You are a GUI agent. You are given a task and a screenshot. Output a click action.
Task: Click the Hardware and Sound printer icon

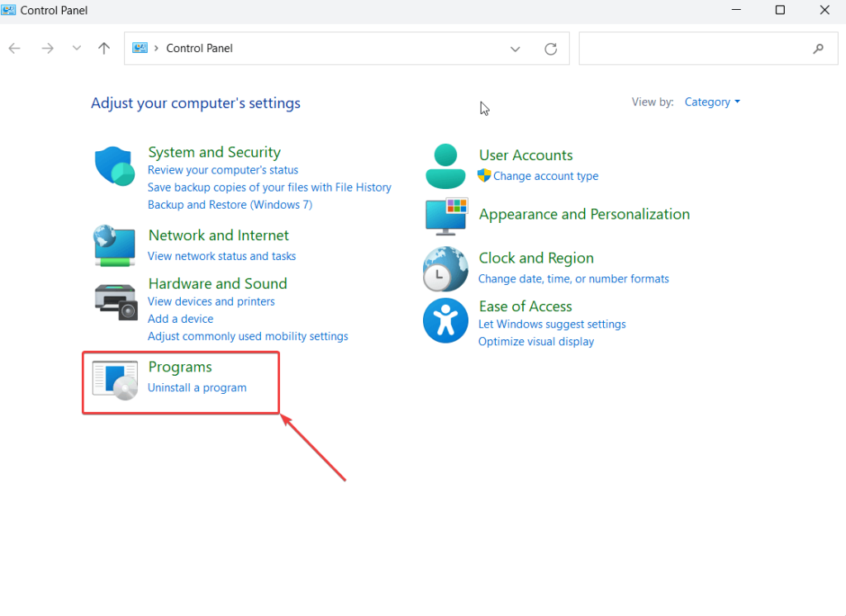click(x=115, y=301)
